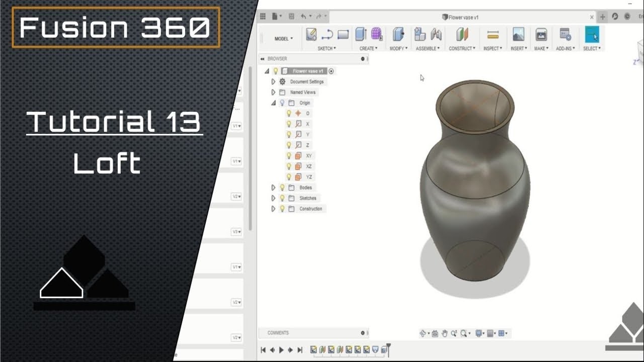
Task: Click the Undo arrow icon
Action: click(x=303, y=17)
